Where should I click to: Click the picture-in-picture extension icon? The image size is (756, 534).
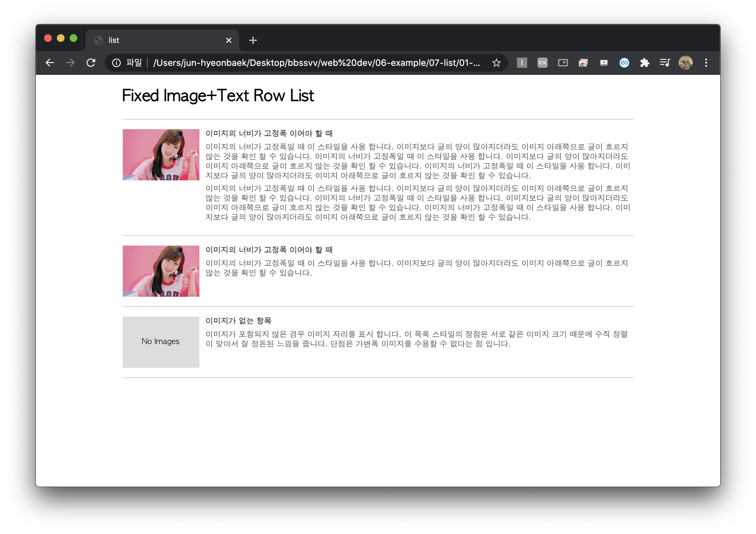[x=563, y=63]
